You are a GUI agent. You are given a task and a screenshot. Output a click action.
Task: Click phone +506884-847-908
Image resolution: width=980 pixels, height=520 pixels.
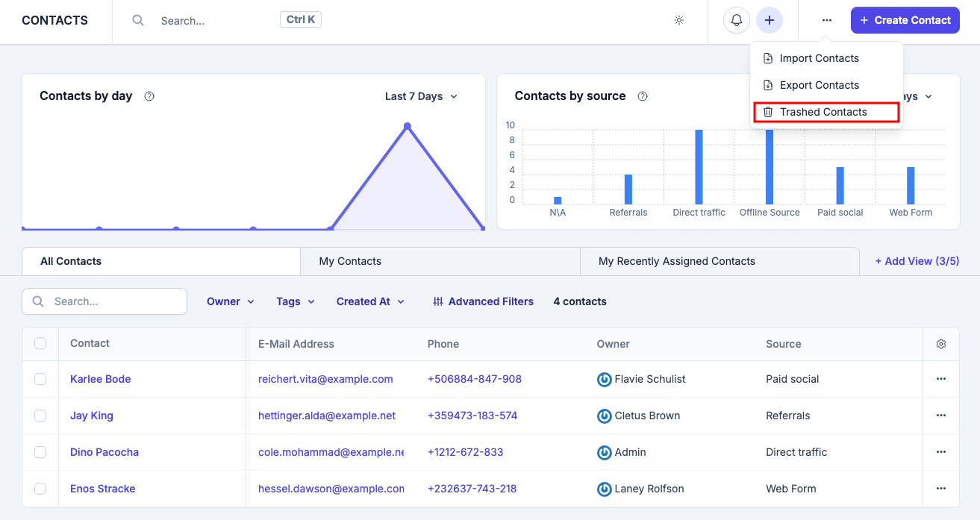(475, 379)
